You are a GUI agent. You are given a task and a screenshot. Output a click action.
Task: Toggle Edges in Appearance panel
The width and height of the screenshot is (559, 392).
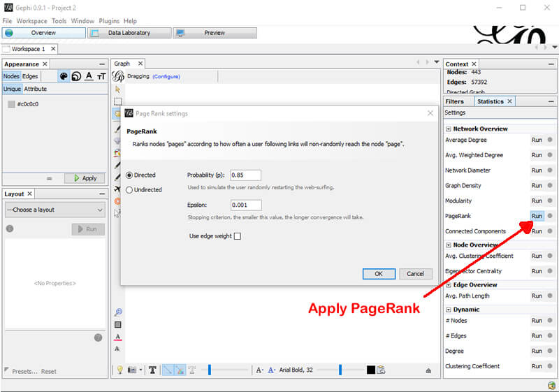pyautogui.click(x=30, y=76)
